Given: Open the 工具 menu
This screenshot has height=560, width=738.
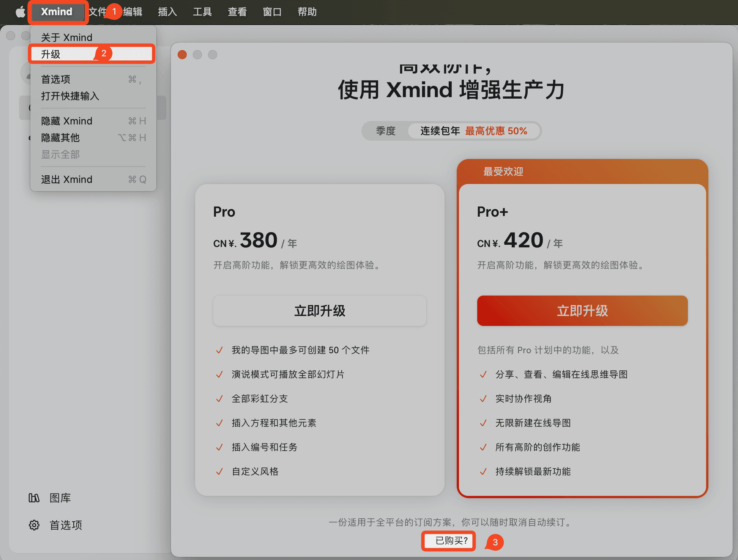Looking at the screenshot, I should [202, 12].
